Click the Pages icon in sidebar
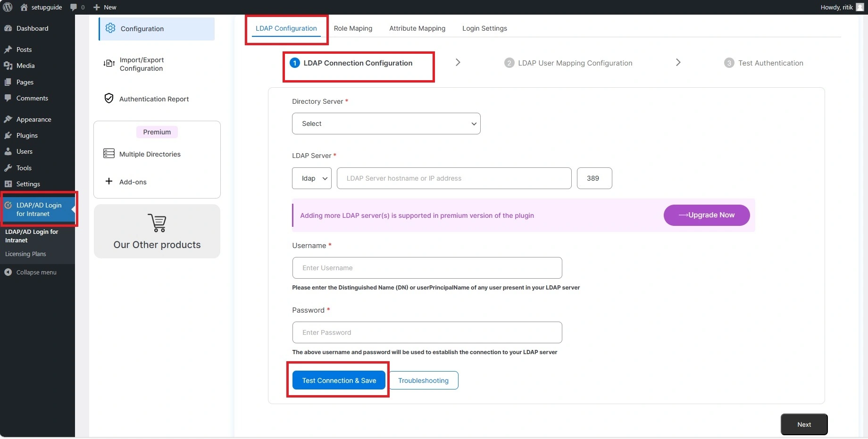The height and width of the screenshot is (439, 868). [x=8, y=82]
